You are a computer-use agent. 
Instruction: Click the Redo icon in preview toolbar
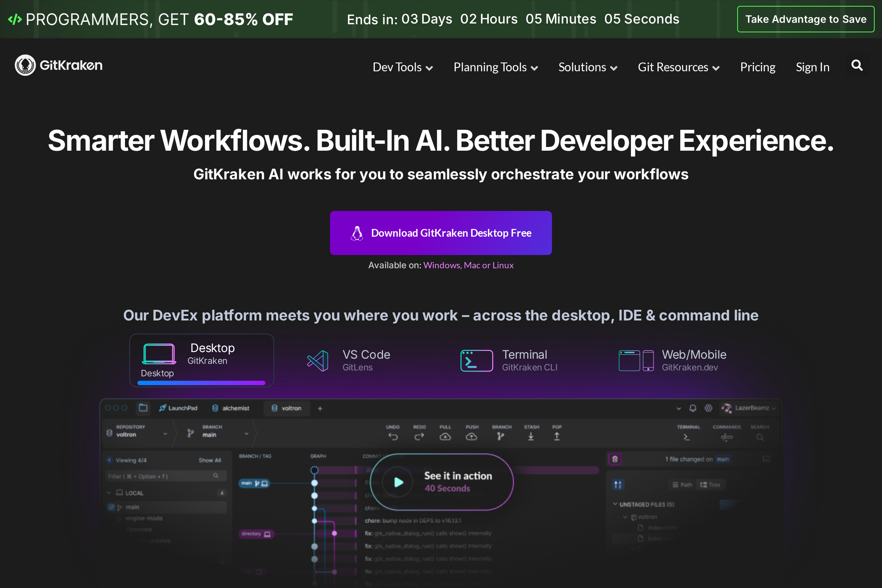click(x=419, y=437)
